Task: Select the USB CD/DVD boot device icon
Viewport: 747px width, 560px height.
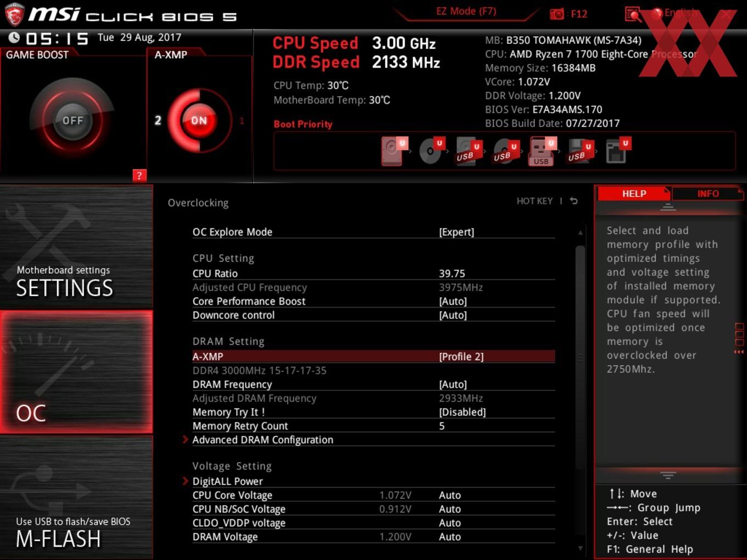Action: coord(505,151)
